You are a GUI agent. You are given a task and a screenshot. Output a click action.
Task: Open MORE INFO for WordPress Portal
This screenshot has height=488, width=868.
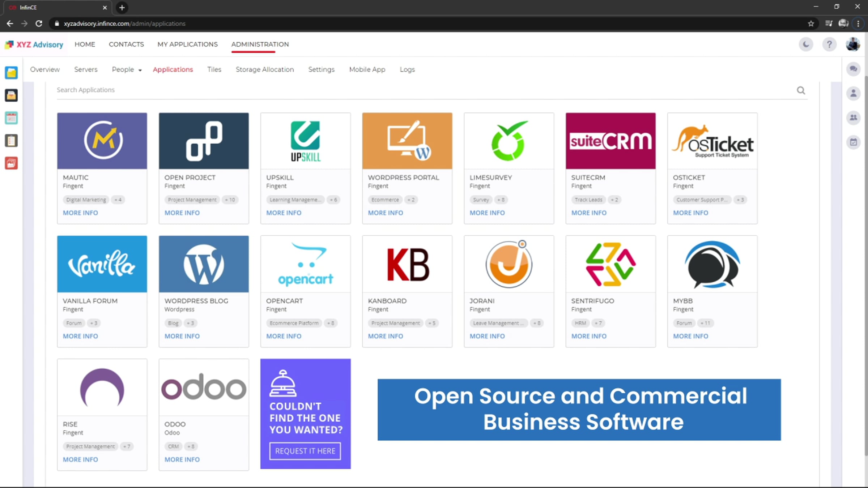point(386,213)
